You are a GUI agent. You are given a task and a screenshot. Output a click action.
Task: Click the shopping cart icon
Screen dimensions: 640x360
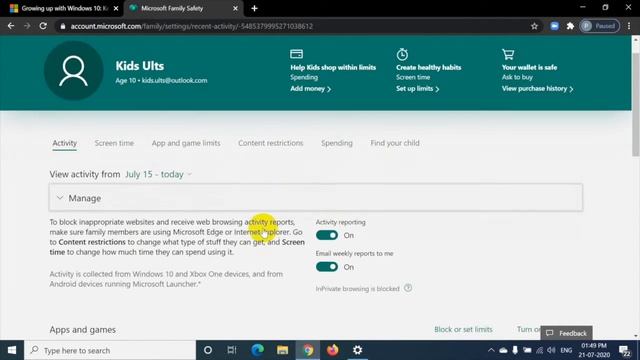pyautogui.click(x=508, y=54)
